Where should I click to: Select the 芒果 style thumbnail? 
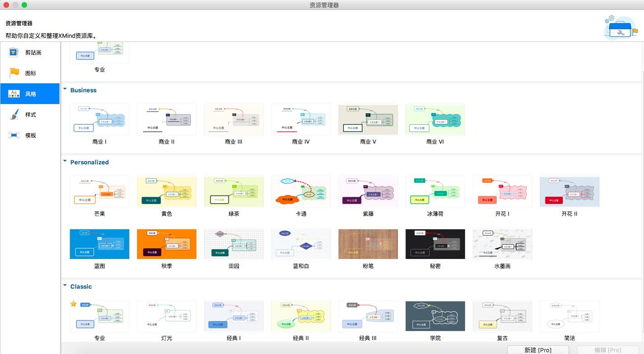[100, 192]
